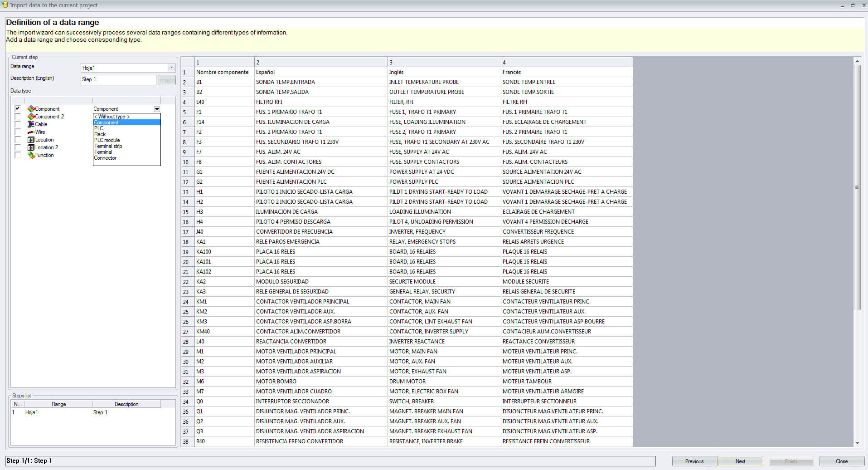
Task: Pick Terminal strip from the type list
Action: (108, 146)
